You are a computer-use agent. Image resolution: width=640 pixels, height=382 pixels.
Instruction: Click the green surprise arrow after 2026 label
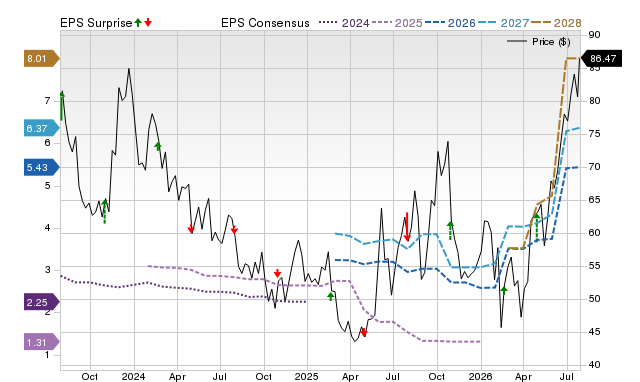tap(504, 291)
